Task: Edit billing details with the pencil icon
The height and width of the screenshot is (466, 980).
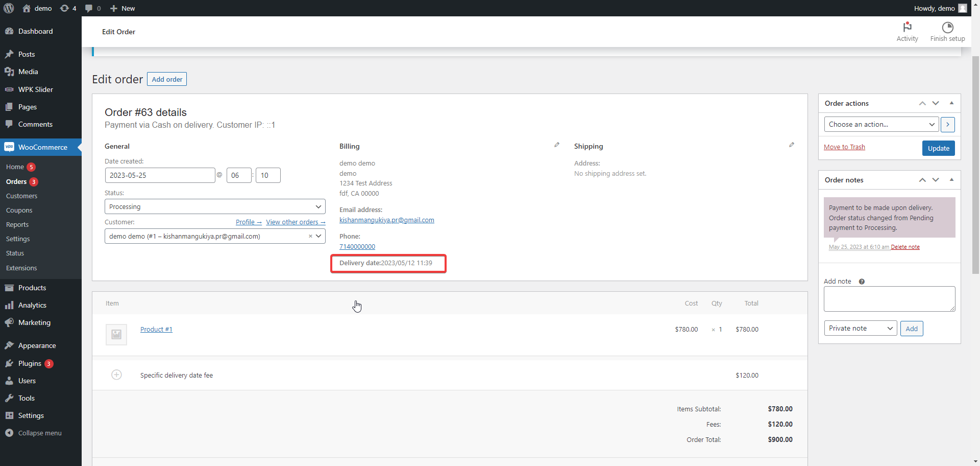Action: pos(557,145)
